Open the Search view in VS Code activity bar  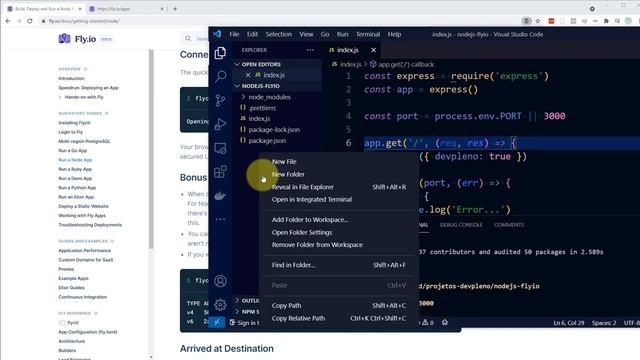point(220,76)
